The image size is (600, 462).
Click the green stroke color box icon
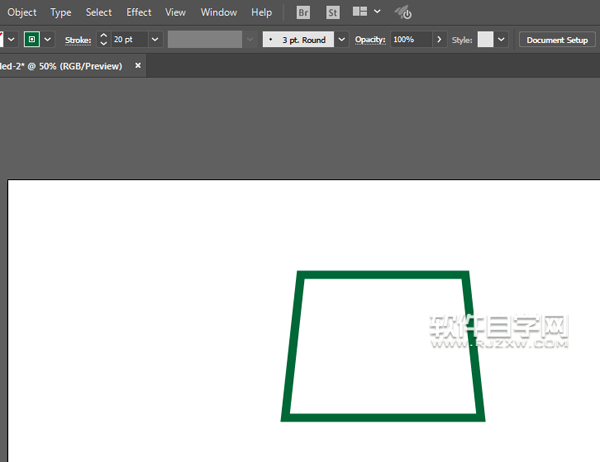coord(32,39)
